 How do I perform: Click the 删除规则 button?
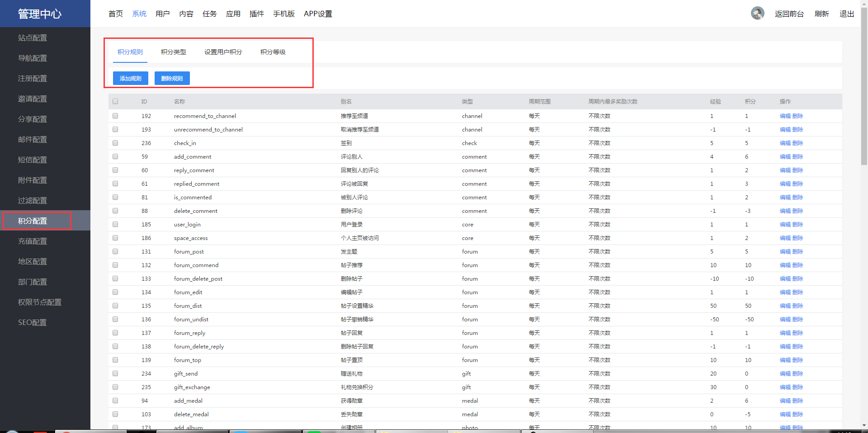[172, 78]
